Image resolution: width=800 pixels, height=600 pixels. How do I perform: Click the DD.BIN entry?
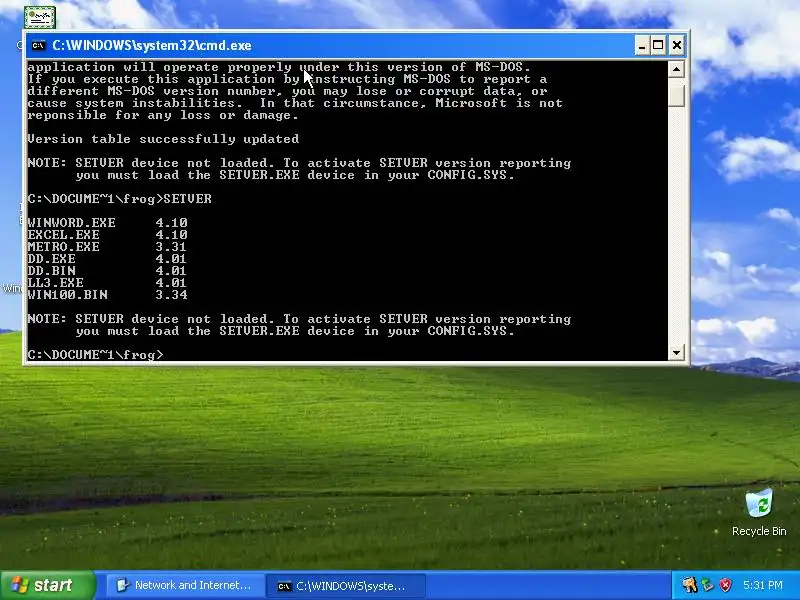point(108,271)
